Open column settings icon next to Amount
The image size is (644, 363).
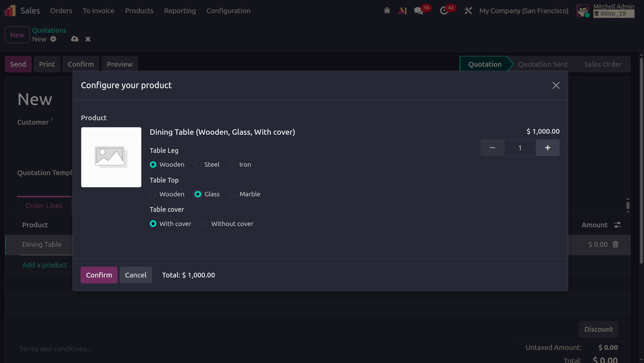point(617,225)
